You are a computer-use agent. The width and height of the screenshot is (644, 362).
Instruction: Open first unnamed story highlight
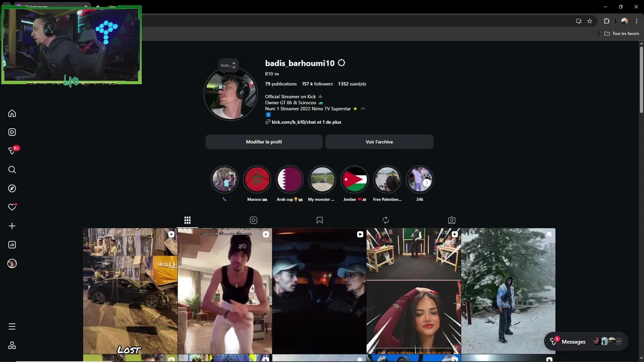(x=224, y=179)
